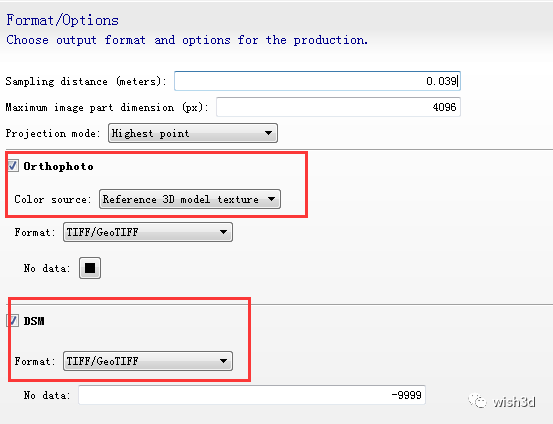Click the arrow icon on Orthophoto Format combo

223,232
